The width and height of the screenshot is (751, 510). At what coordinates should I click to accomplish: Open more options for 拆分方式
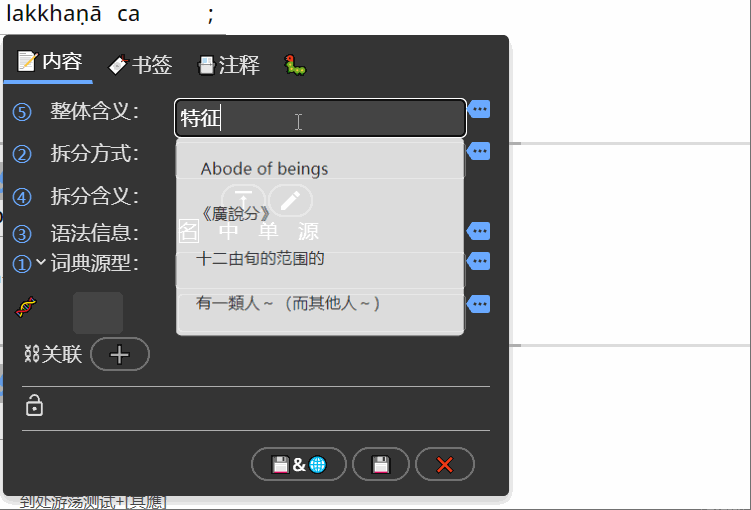(x=479, y=151)
